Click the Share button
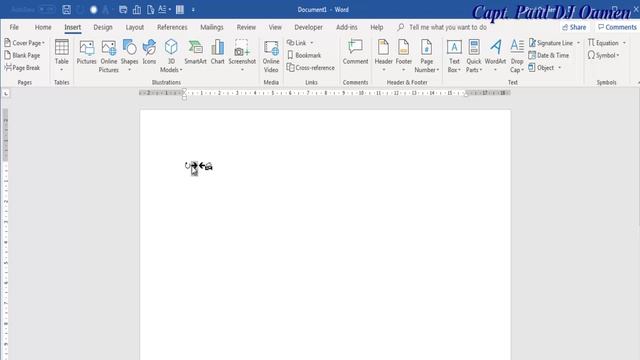The height and width of the screenshot is (360, 640). pyautogui.click(x=574, y=27)
